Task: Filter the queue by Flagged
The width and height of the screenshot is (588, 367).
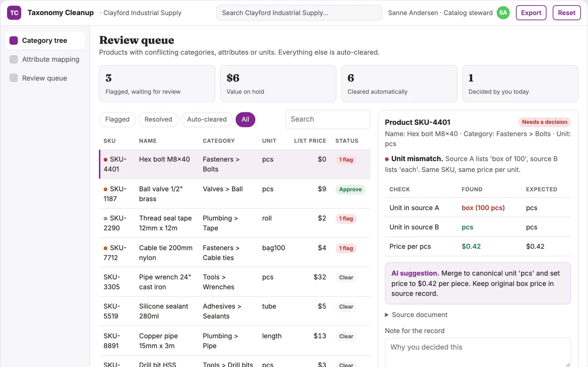Action: point(117,119)
